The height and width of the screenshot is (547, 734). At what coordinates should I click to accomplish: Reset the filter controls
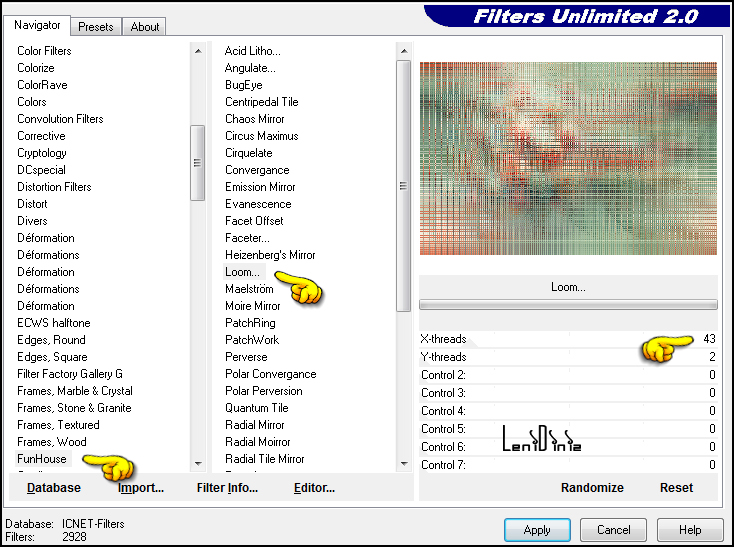pyautogui.click(x=676, y=488)
